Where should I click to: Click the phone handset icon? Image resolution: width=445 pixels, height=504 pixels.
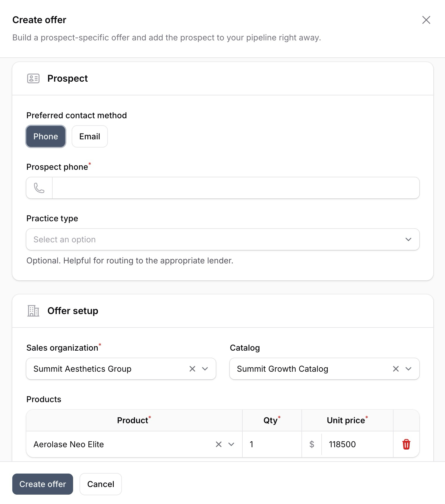tap(39, 188)
